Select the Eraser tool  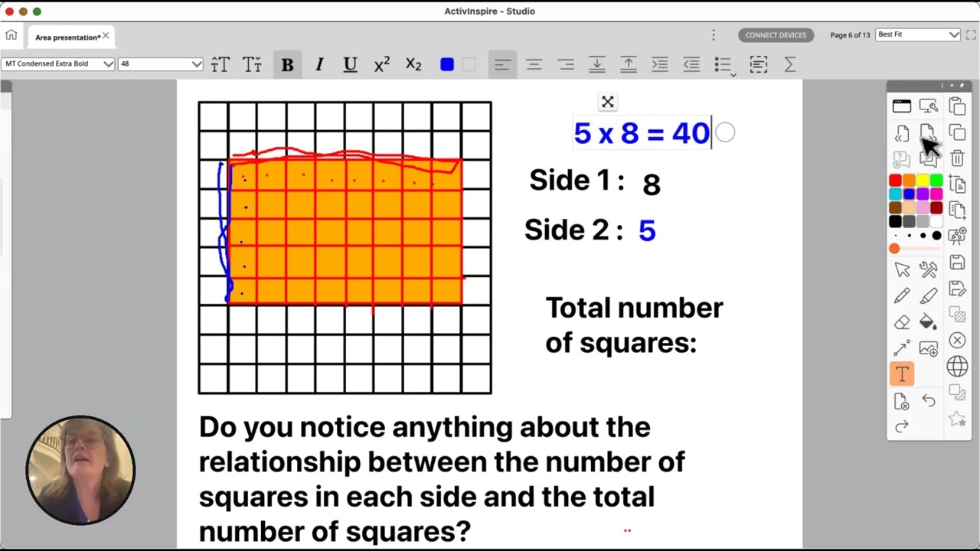tap(901, 322)
